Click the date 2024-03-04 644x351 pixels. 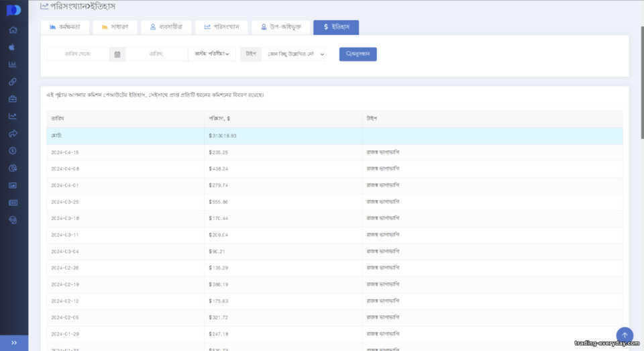tap(65, 252)
